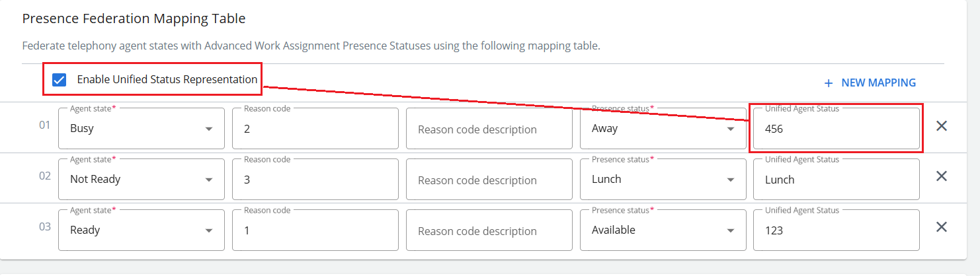The height and width of the screenshot is (276, 980).
Task: Focus the Reason code field containing 1
Action: tap(315, 231)
